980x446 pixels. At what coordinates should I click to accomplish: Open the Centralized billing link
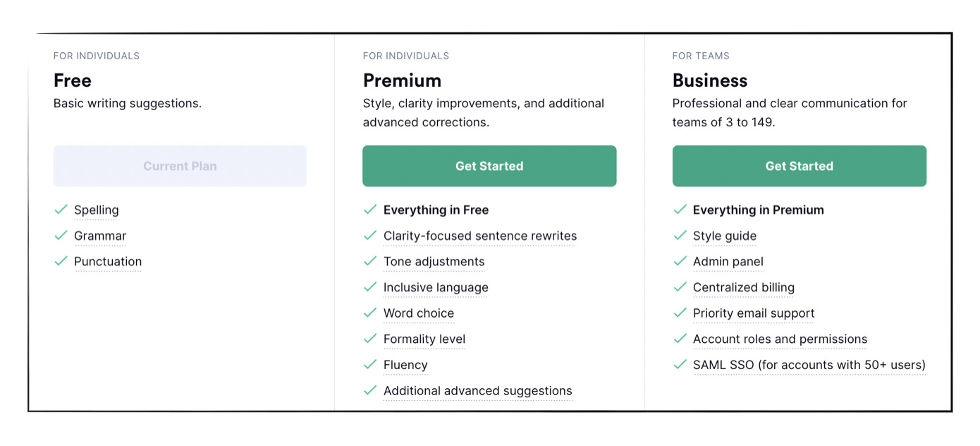tap(744, 287)
